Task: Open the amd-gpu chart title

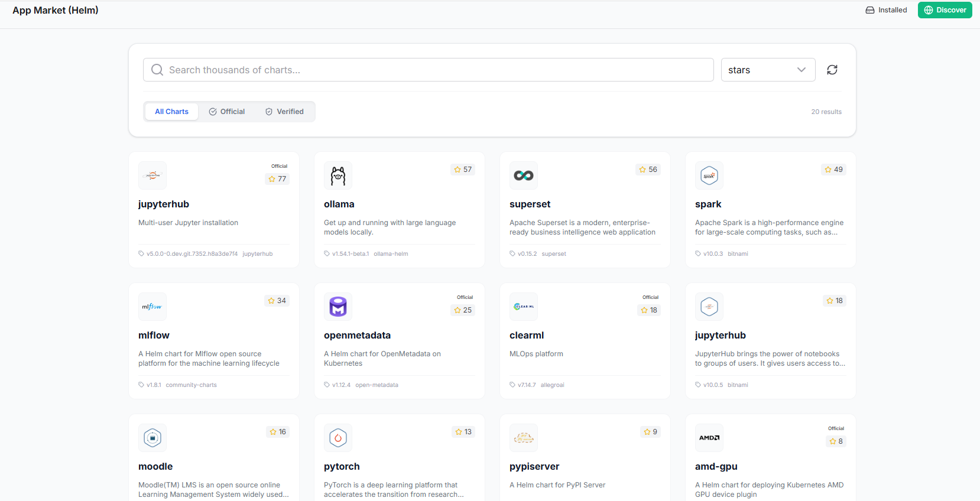Action: pos(716,467)
